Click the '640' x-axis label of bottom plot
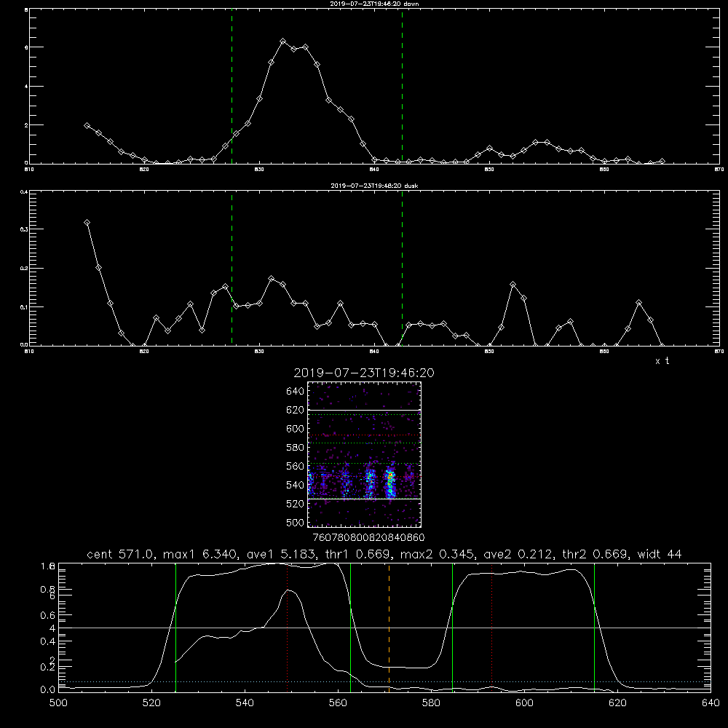The height and width of the screenshot is (728, 728). [x=711, y=703]
